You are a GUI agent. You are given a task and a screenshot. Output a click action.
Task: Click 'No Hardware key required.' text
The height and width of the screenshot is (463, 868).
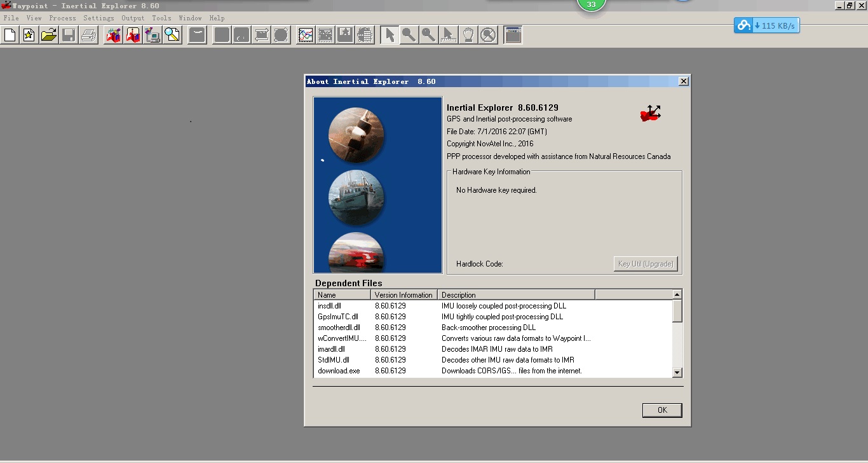click(496, 190)
